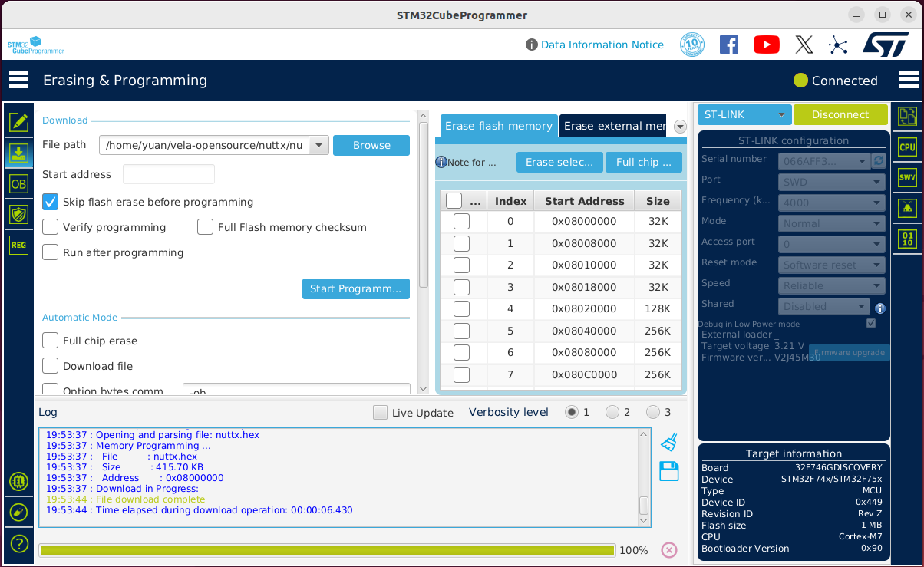Open the external loader EL icon
Screen dimensions: 924x567
tap(18, 481)
